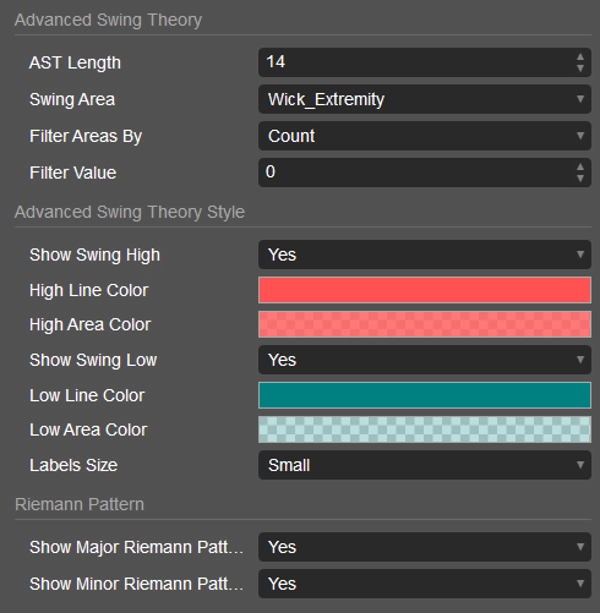Open the Swing Area dropdown
The image size is (600, 613).
tap(424, 99)
